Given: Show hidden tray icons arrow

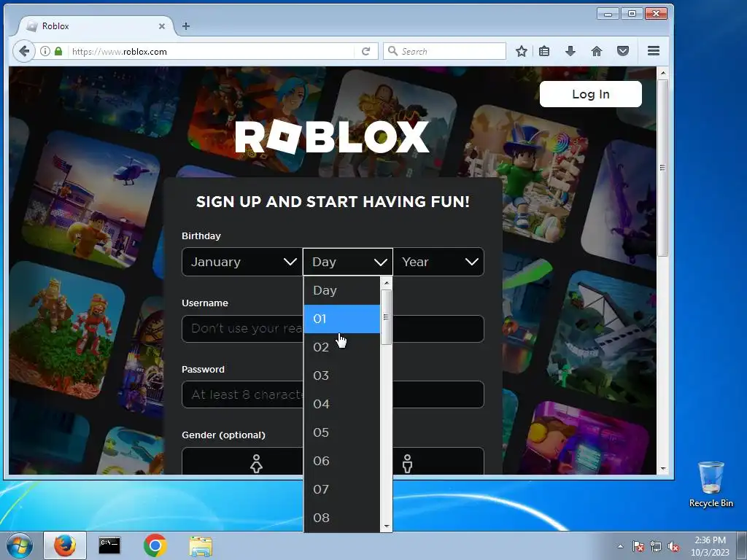Looking at the screenshot, I should point(620,546).
